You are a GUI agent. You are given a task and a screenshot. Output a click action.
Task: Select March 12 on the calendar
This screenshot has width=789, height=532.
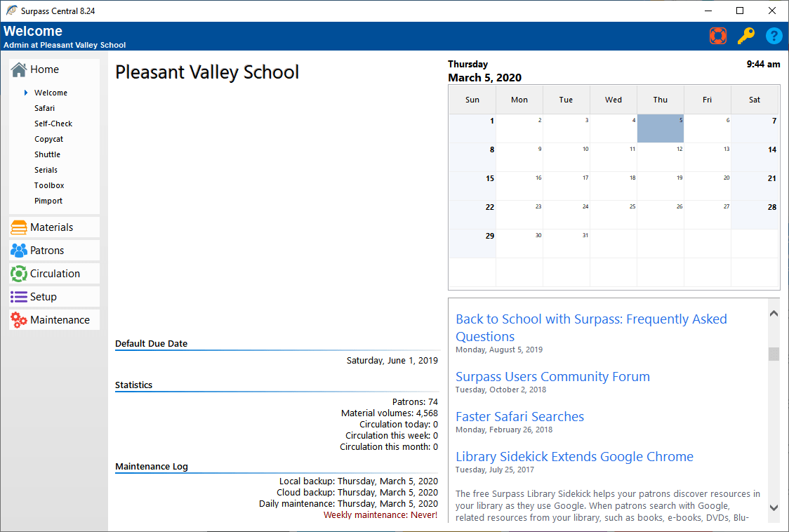[660, 157]
